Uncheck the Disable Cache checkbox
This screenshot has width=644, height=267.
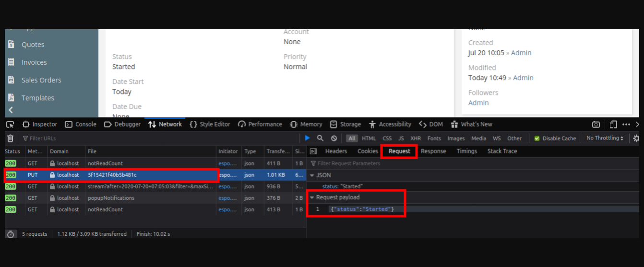point(537,139)
